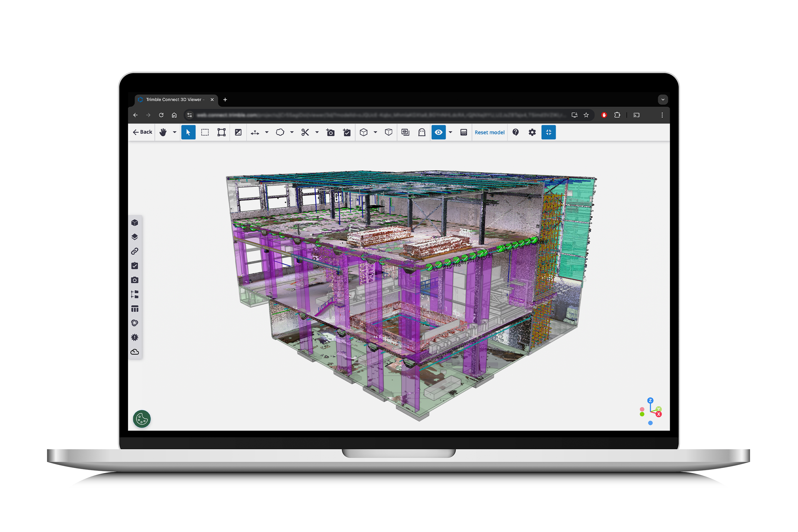Expand the Measure tool dropdown arrow
This screenshot has height=532, width=798.
[267, 132]
